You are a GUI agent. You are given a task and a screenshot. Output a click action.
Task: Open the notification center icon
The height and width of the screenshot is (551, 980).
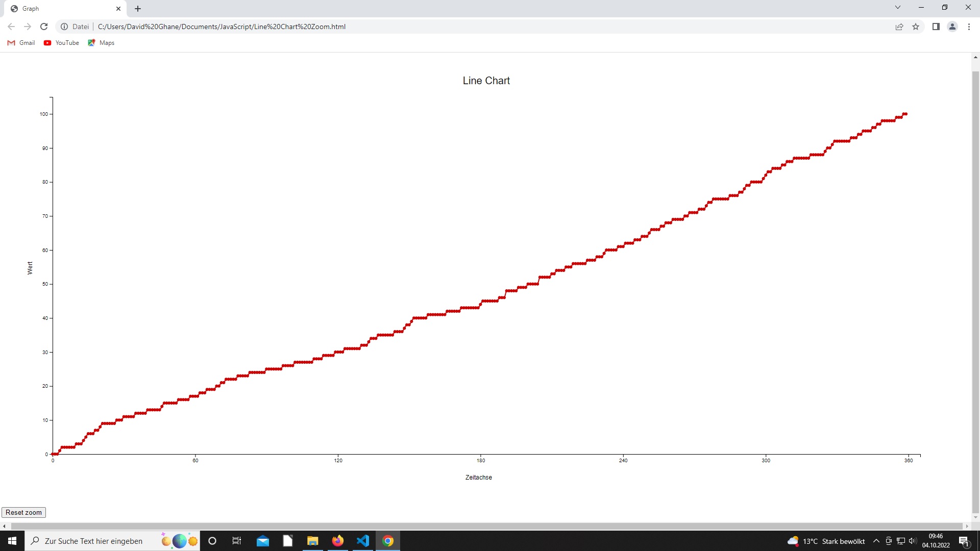(x=964, y=541)
